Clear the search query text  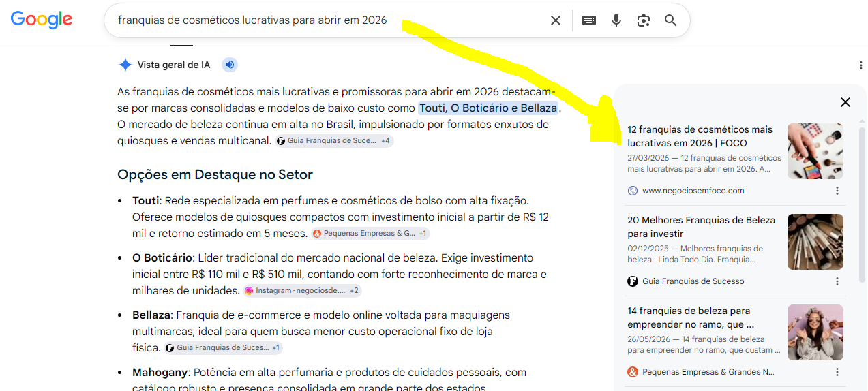pyautogui.click(x=556, y=20)
